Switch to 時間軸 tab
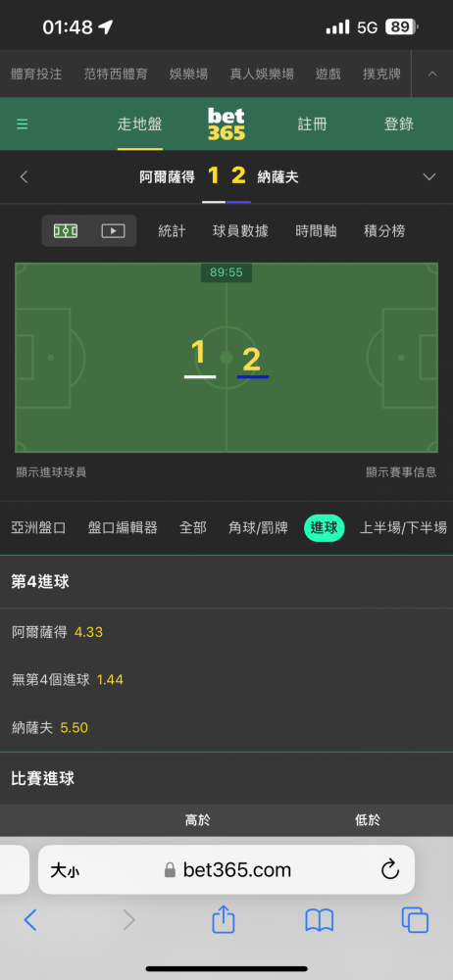The height and width of the screenshot is (980, 453). tap(316, 231)
